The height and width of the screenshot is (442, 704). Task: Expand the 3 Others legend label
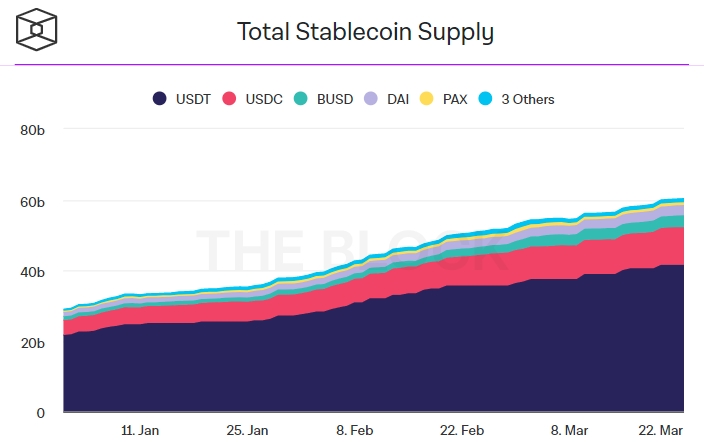tap(526, 99)
